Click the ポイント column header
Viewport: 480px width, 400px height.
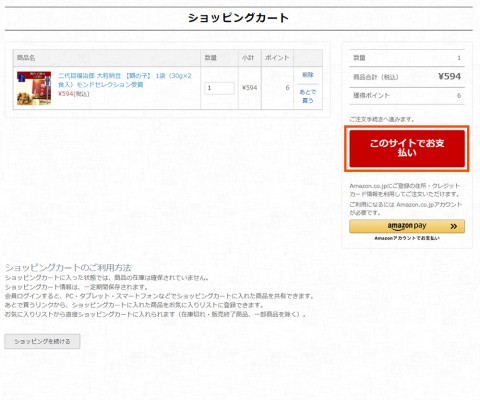[277, 58]
